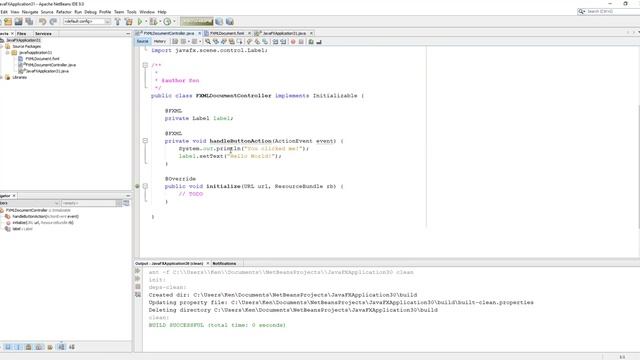Switch to the Services panel tab
The width and height of the screenshot is (640, 360).
43,33
